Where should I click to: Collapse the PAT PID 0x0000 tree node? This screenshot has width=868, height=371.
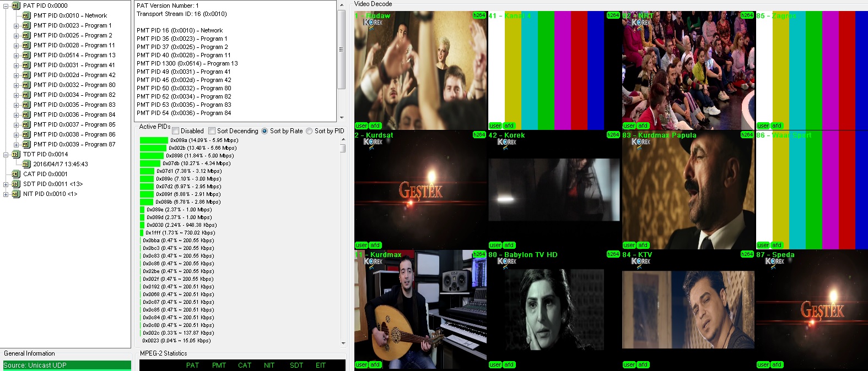tap(6, 6)
